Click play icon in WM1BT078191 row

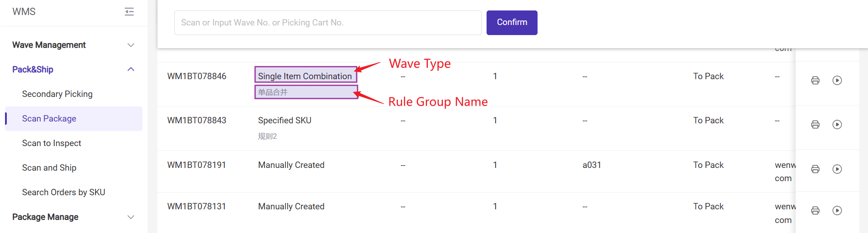coord(837,169)
